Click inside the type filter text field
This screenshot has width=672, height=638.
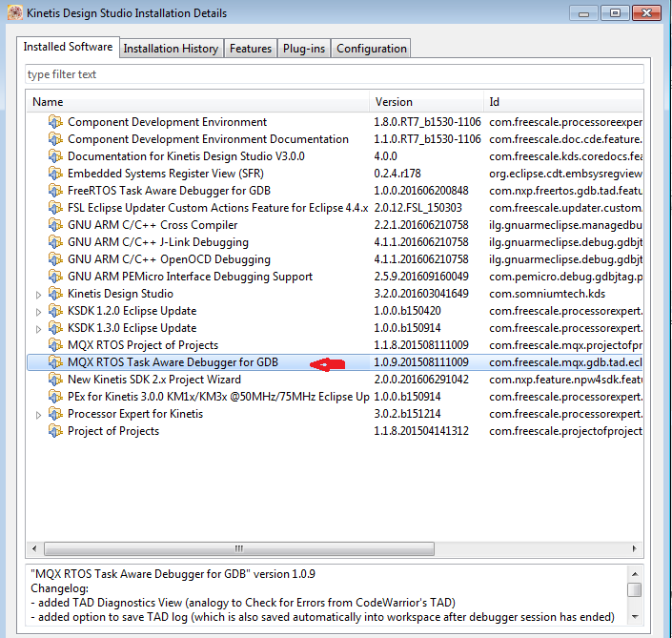335,74
